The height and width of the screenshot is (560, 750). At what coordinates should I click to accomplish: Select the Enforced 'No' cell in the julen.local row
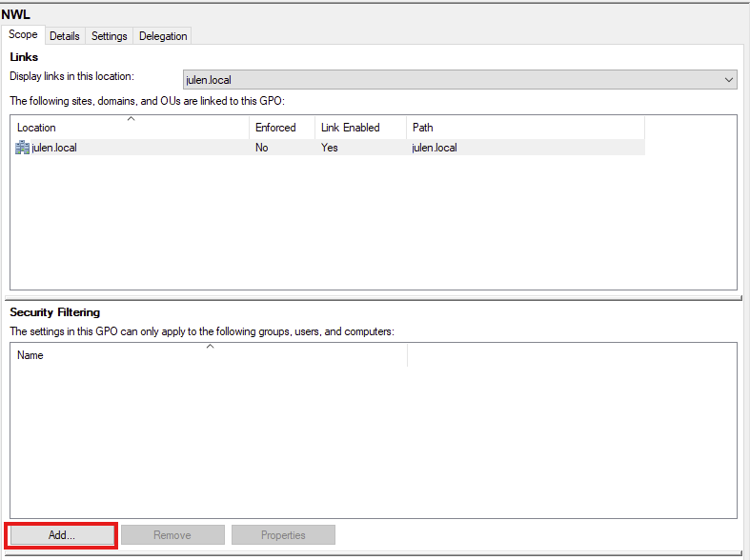tap(262, 148)
